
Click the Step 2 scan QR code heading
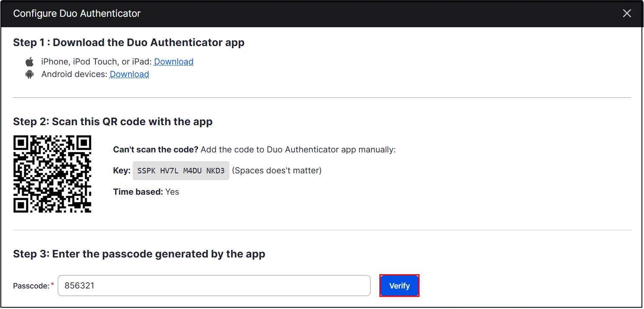(x=113, y=122)
